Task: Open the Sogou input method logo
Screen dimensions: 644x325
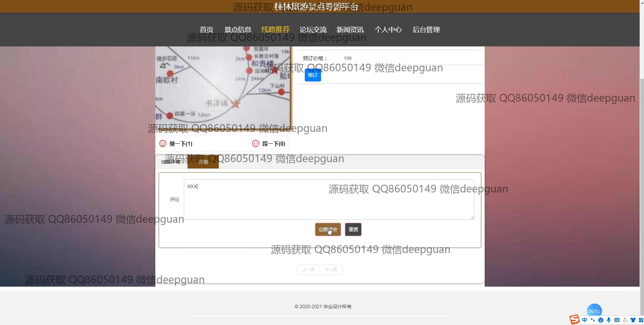Action: (574, 319)
